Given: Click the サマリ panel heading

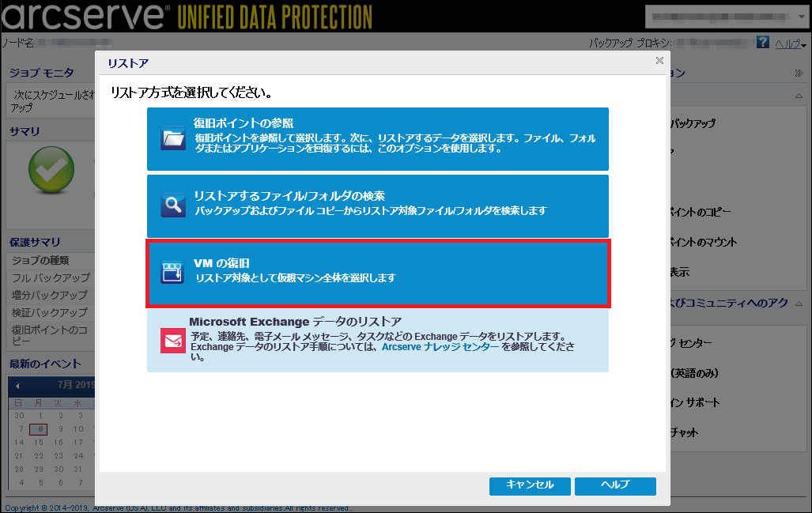Looking at the screenshot, I should click(x=25, y=131).
